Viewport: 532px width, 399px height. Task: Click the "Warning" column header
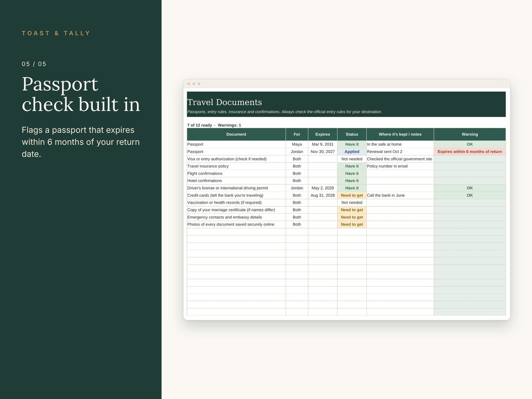click(x=470, y=134)
